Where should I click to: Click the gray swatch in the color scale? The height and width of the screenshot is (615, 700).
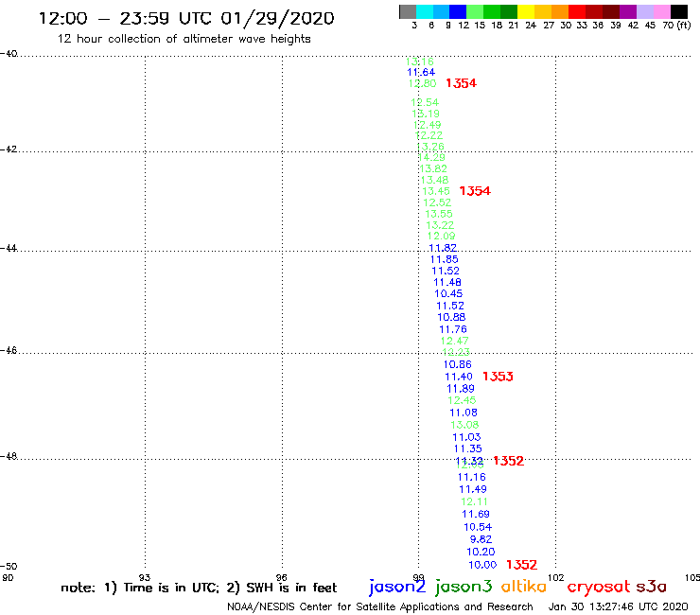408,11
